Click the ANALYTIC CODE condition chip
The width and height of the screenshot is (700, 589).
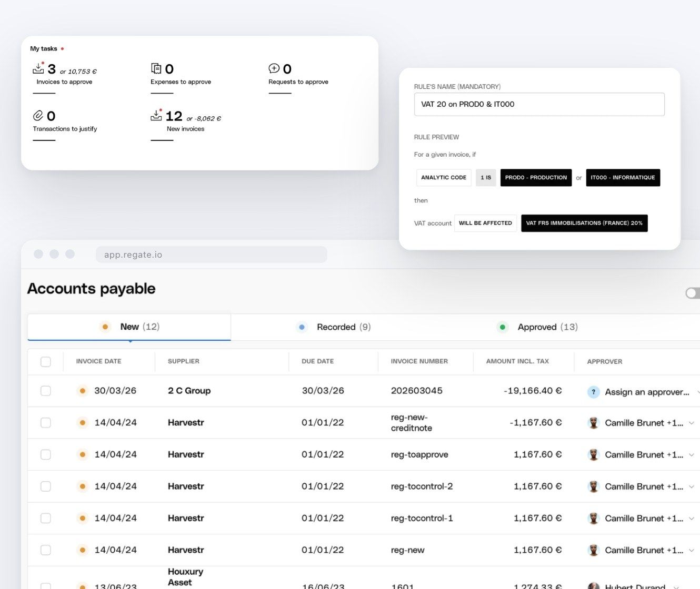click(444, 178)
